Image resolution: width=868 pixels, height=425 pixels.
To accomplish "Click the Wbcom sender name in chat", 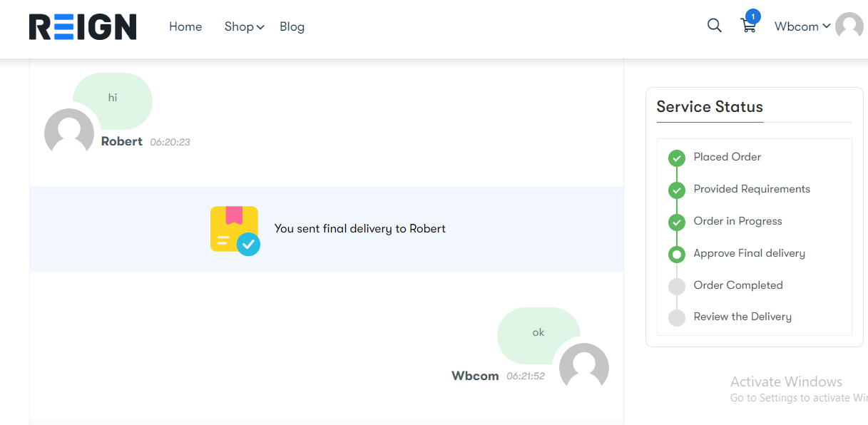I will tap(475, 376).
